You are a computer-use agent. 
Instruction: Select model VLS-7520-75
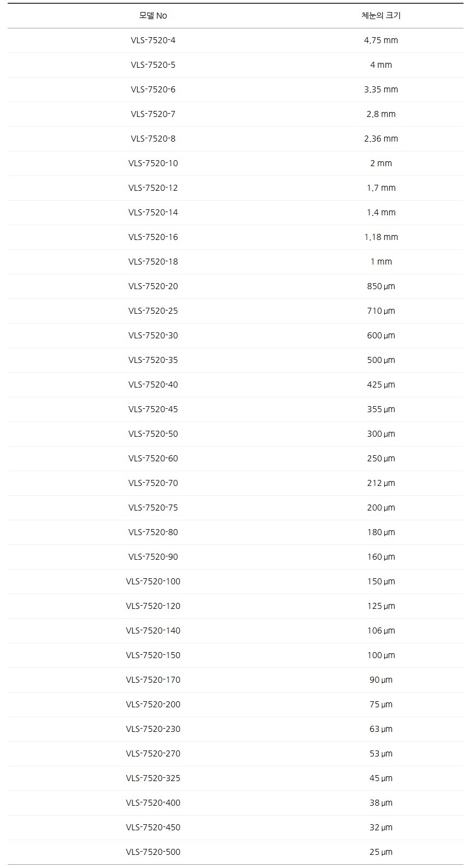(x=153, y=508)
